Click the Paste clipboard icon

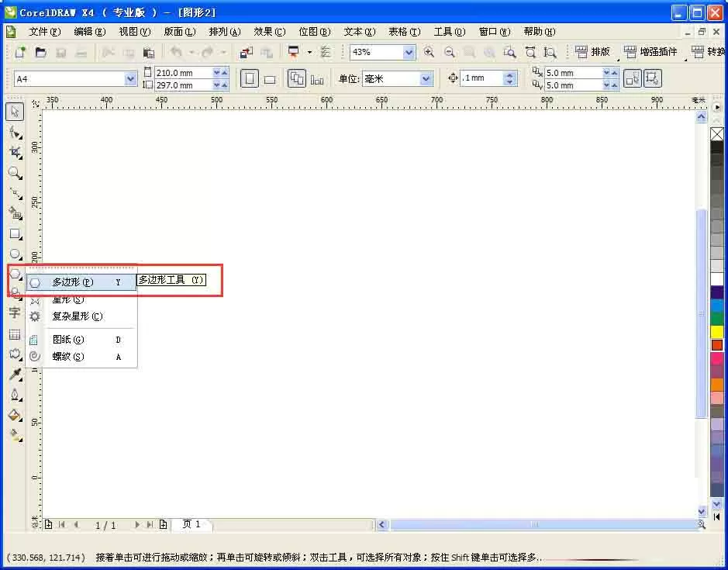(x=149, y=52)
